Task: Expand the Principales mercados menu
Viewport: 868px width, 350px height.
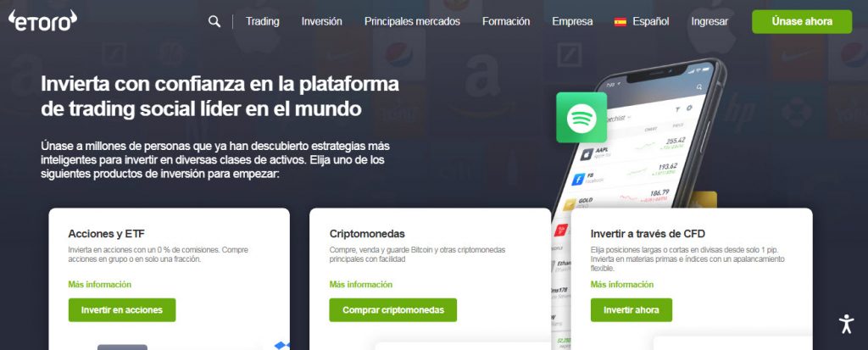Action: click(412, 21)
